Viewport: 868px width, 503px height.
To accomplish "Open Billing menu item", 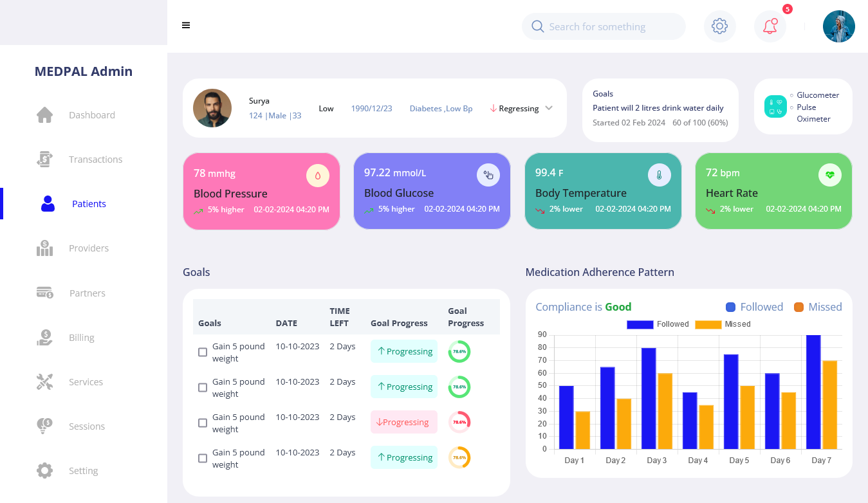I will (82, 338).
